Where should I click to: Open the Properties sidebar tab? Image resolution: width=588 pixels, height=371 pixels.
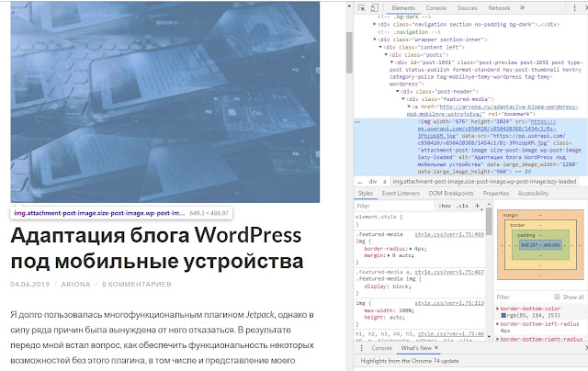(x=496, y=194)
